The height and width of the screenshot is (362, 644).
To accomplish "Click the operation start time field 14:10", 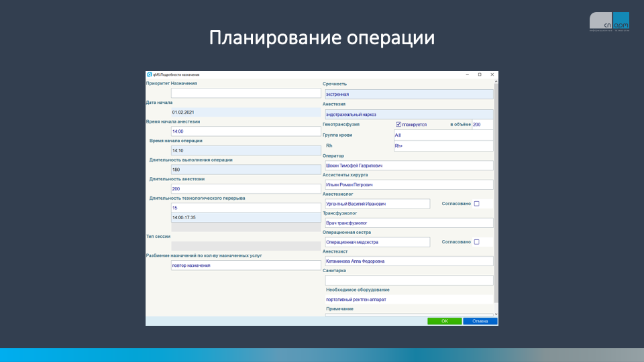I will pyautogui.click(x=246, y=150).
